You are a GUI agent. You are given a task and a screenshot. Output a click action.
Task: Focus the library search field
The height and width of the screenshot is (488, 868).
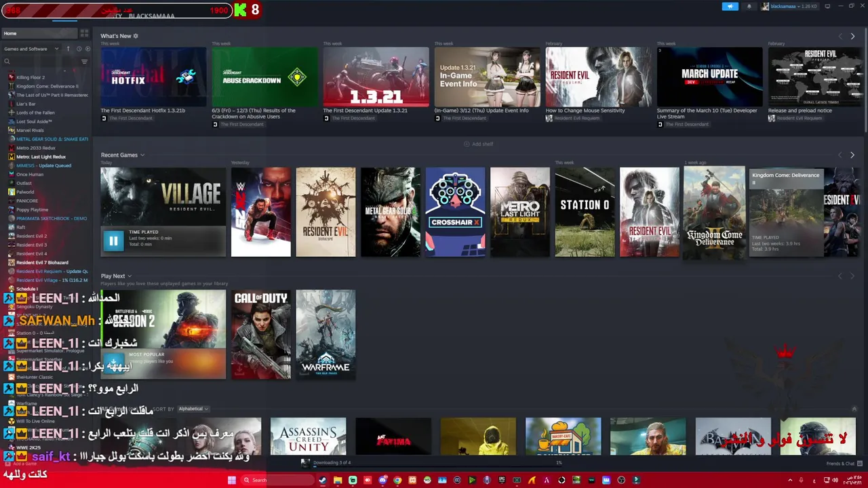click(42, 62)
